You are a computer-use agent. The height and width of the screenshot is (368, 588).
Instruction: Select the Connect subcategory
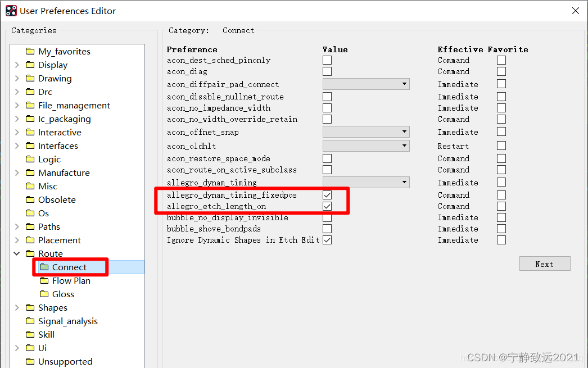[x=69, y=267]
